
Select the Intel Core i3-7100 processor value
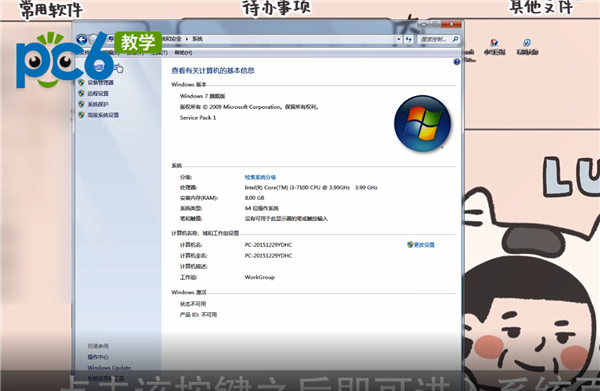tap(311, 187)
